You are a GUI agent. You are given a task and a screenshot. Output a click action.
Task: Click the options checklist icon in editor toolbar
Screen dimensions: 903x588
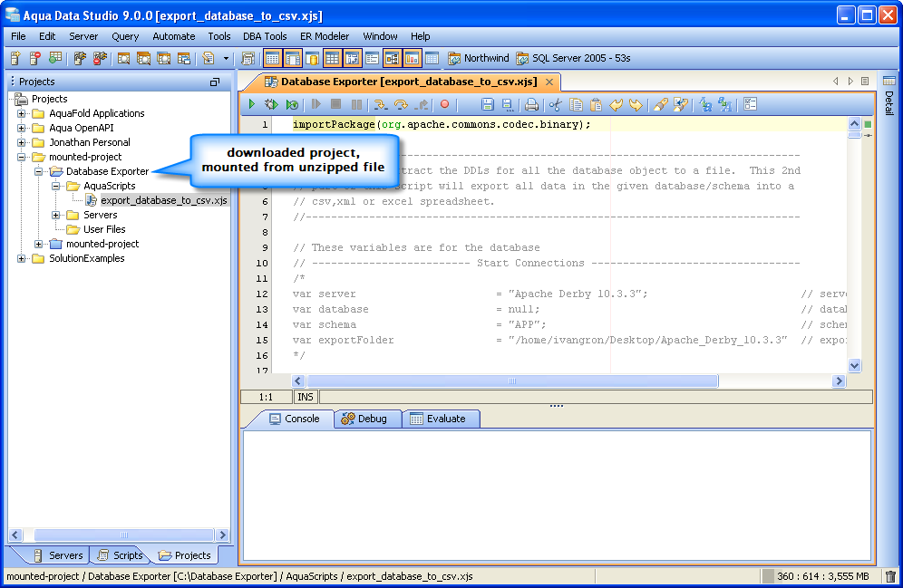click(x=750, y=104)
